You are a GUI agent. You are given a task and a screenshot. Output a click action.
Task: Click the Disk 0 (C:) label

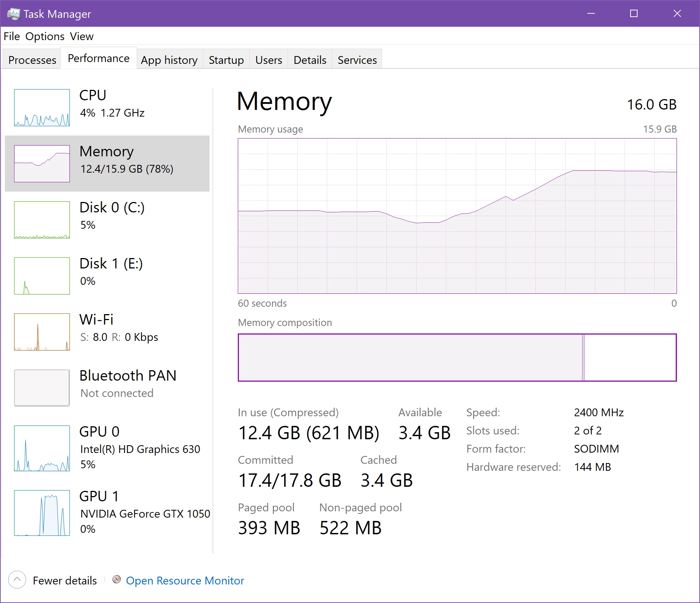point(112,208)
